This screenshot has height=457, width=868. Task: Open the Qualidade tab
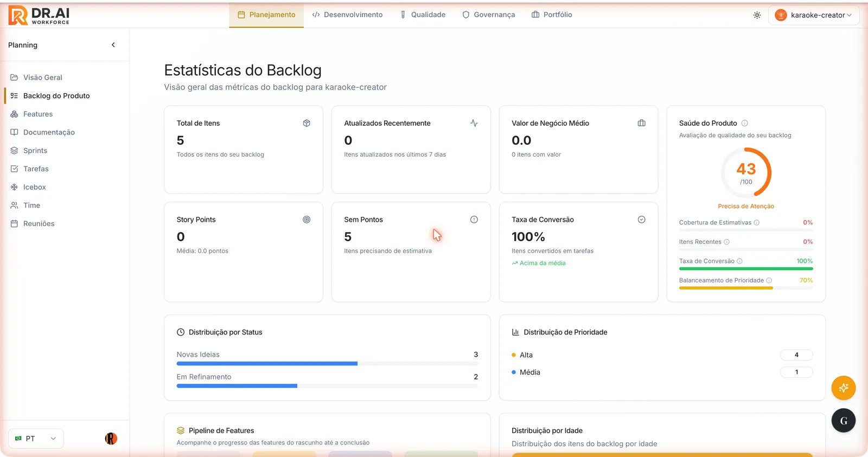[423, 15]
